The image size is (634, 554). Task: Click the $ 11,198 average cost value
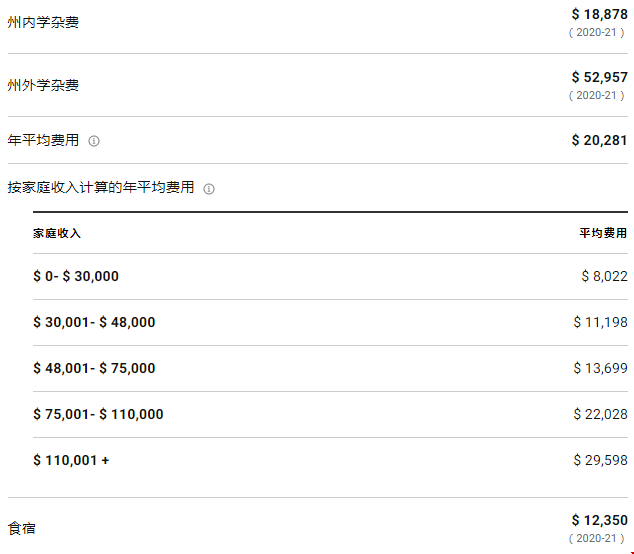[x=600, y=323]
